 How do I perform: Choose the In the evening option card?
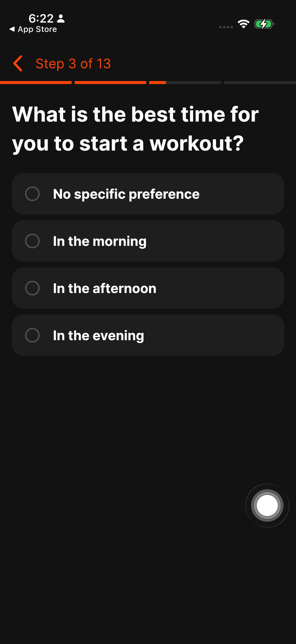148,335
